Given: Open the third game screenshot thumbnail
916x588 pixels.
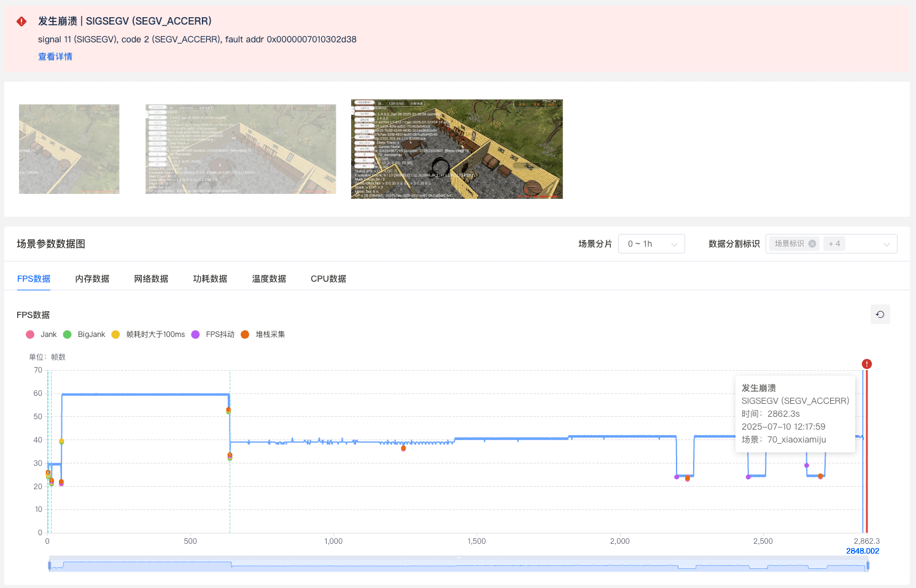Looking at the screenshot, I should point(457,149).
